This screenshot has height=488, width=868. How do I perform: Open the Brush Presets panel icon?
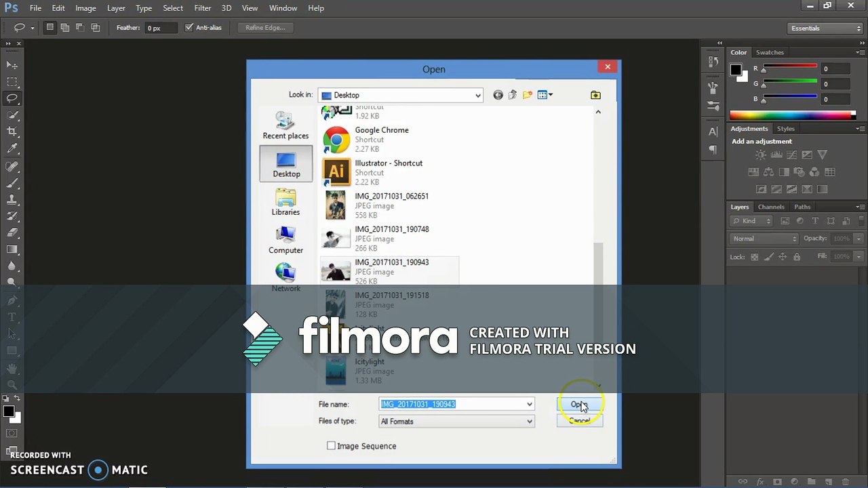tap(713, 106)
